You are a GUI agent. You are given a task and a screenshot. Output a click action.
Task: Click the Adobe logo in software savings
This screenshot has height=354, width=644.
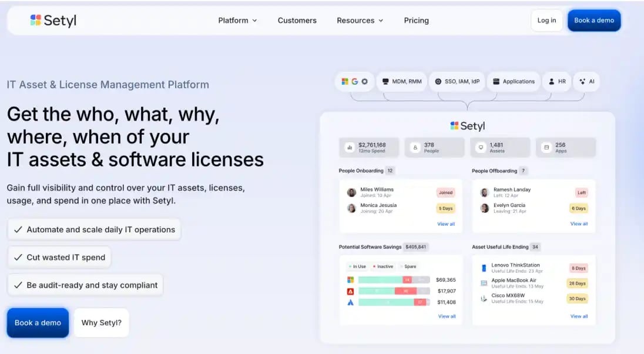click(x=350, y=291)
